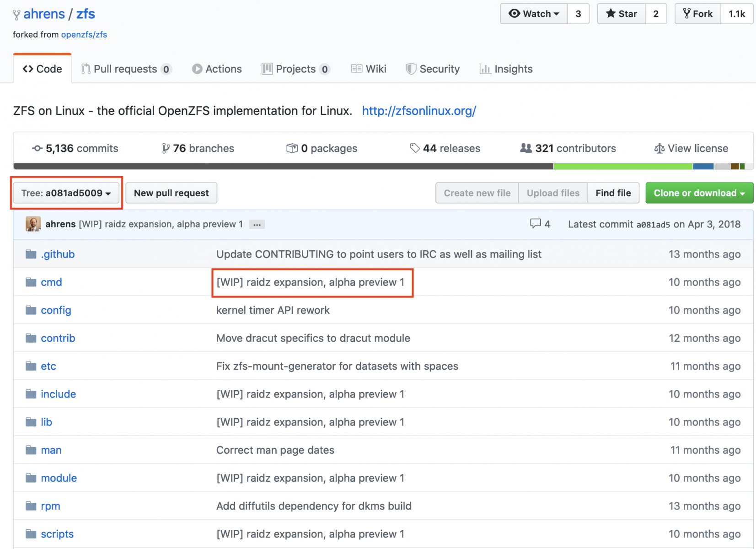
Task: Open the scripts folder
Action: [x=57, y=534]
